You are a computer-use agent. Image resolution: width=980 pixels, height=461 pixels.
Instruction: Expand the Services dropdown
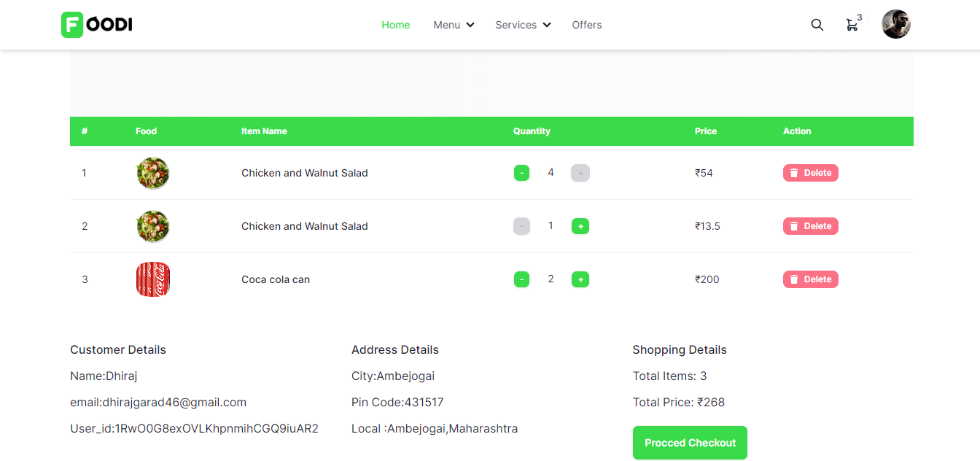522,24
